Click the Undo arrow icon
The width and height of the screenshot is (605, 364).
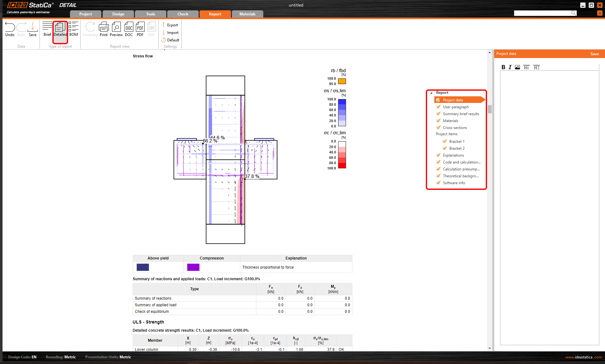pos(10,27)
